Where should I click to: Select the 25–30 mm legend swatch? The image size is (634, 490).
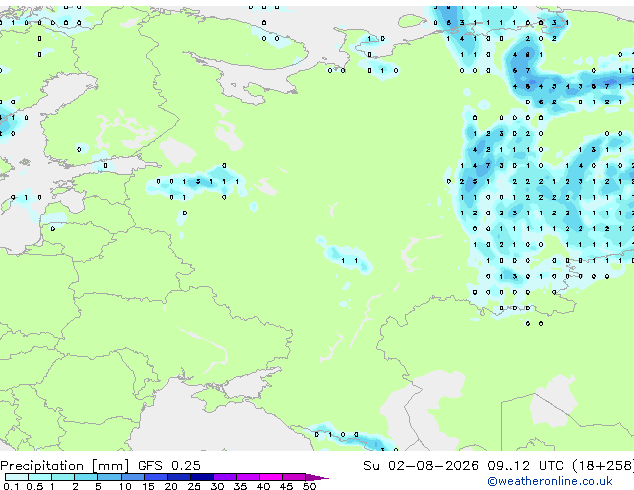202,477
